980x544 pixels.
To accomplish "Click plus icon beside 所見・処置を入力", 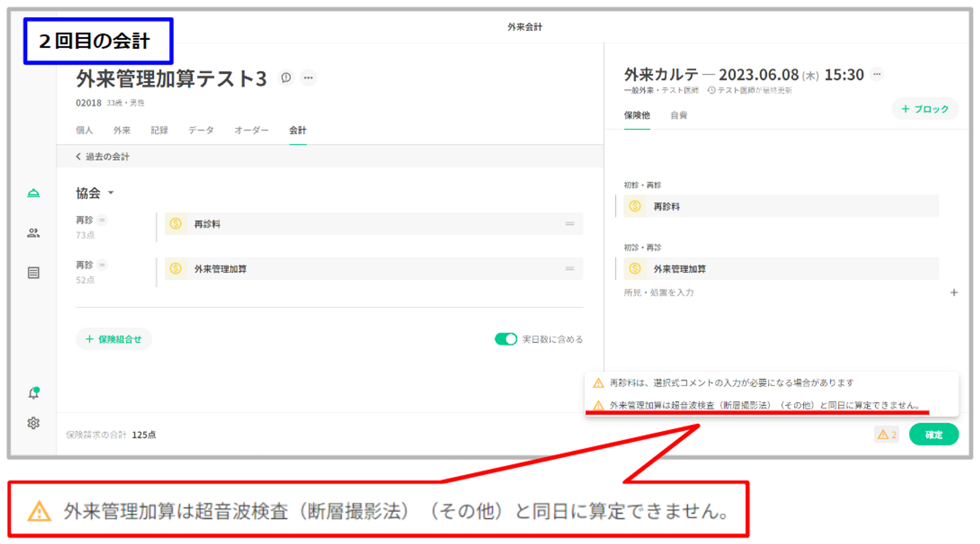I will (x=954, y=293).
